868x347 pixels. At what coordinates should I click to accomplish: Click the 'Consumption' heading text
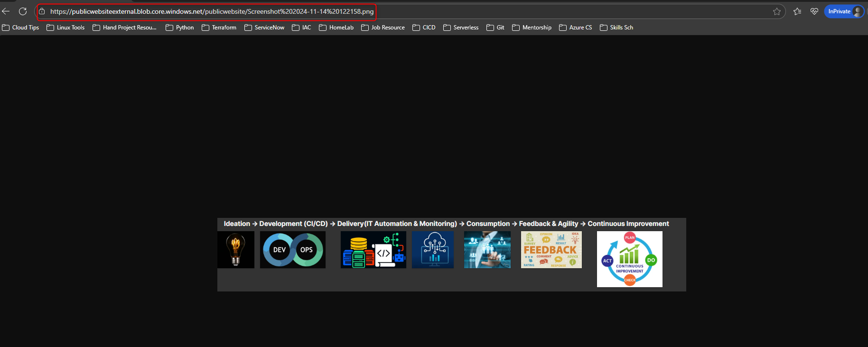(x=488, y=224)
